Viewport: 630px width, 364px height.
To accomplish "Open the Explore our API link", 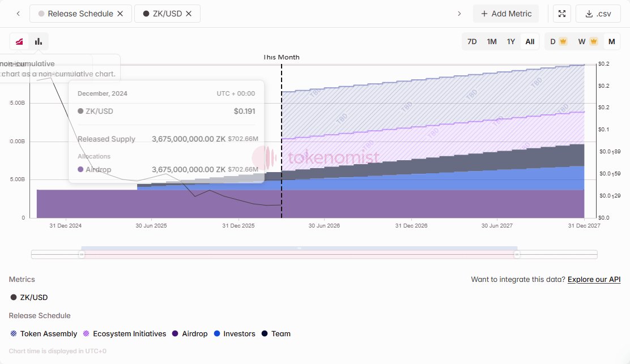I will point(594,279).
